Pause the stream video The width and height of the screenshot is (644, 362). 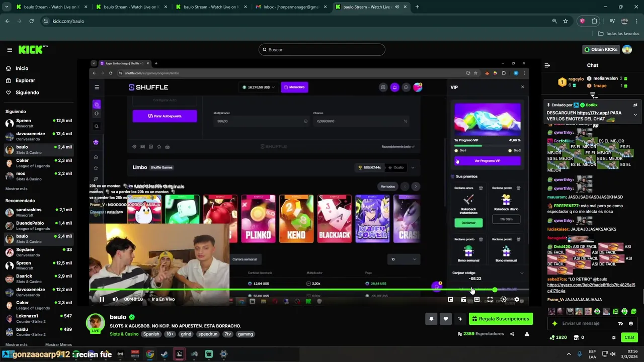point(102,299)
